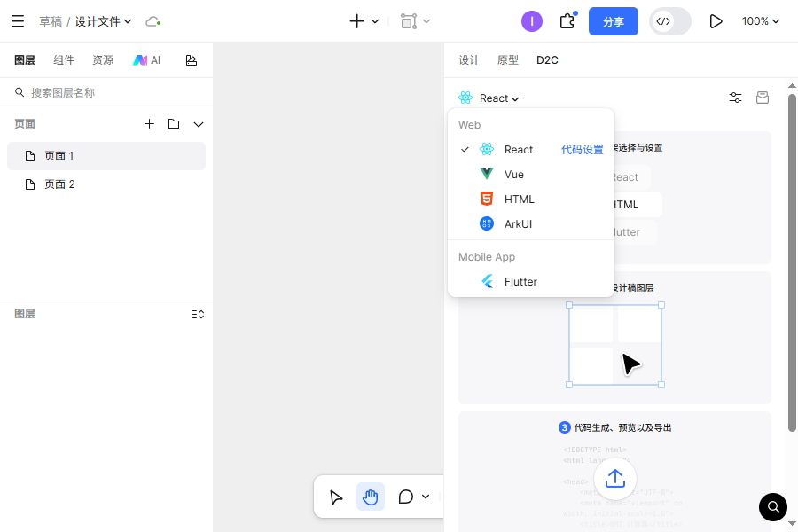Image resolution: width=798 pixels, height=532 pixels.
Task: Open the design file name dropdown
Action: pyautogui.click(x=104, y=21)
